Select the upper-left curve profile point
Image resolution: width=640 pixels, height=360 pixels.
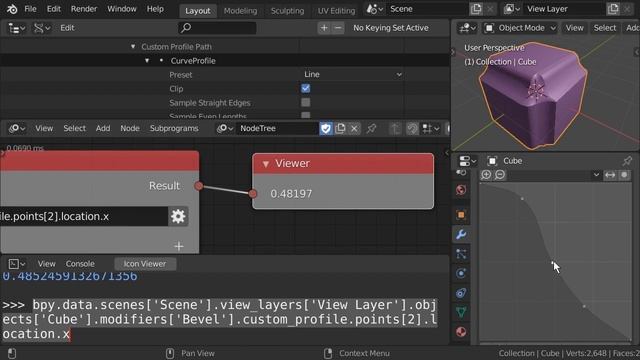coord(522,199)
